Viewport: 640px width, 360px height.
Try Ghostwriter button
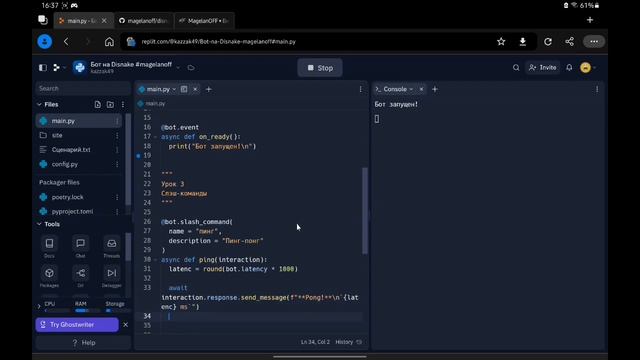click(x=77, y=324)
